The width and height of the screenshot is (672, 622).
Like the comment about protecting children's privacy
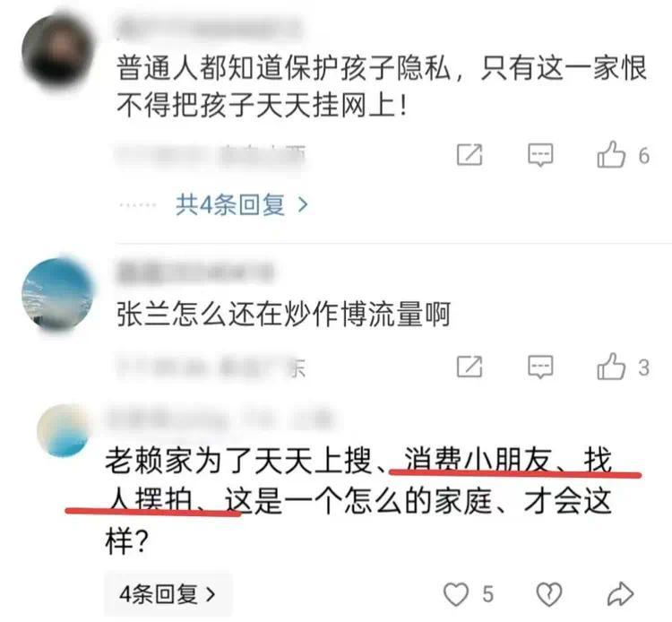[611, 154]
